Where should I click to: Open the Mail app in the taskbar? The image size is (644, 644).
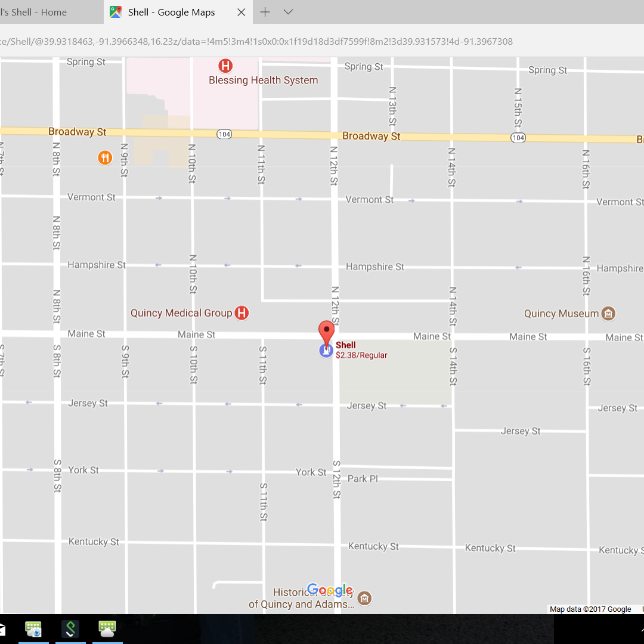[2, 628]
